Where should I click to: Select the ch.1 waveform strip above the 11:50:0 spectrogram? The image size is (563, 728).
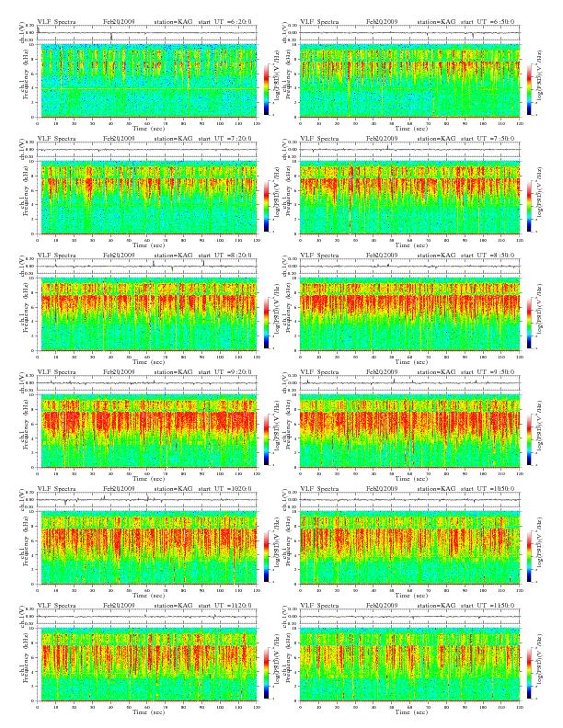click(409, 617)
